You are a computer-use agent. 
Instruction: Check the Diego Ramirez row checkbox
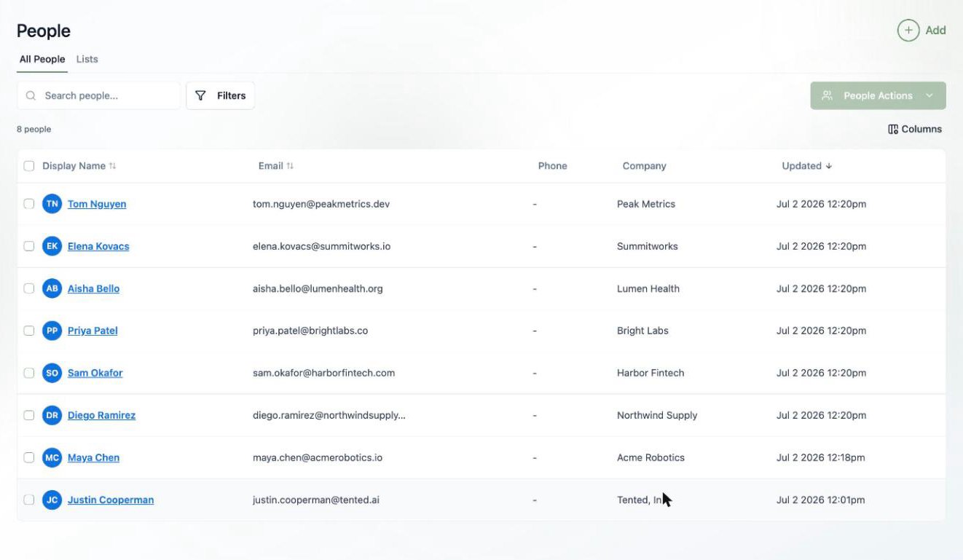point(29,415)
